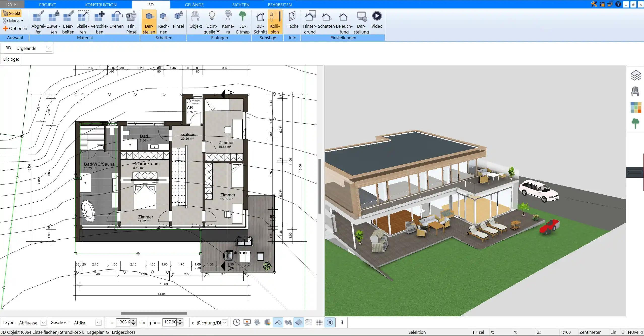Viewport: 644px width, 336px height.
Task: Toggle the Darstellen shadow display
Action: [x=149, y=22]
